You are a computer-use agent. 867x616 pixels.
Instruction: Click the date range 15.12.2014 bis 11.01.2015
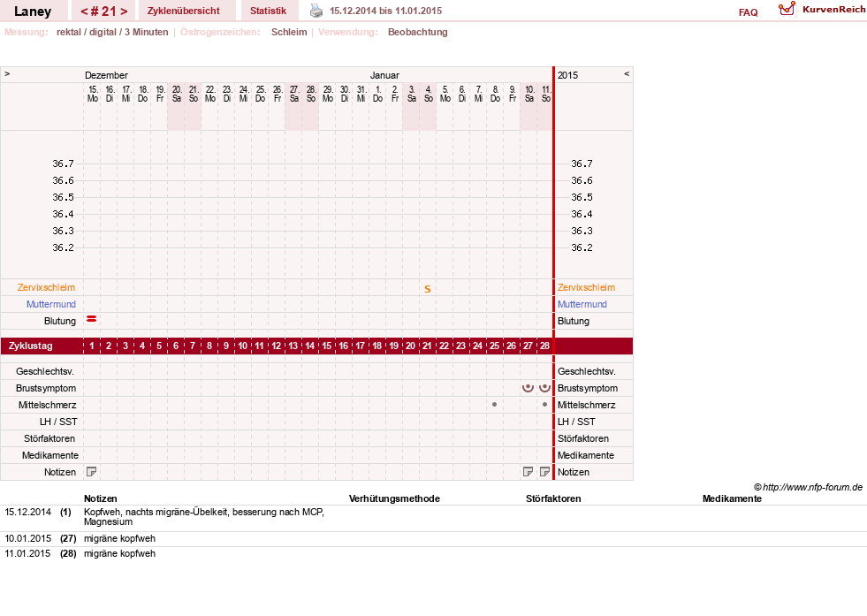tap(386, 11)
